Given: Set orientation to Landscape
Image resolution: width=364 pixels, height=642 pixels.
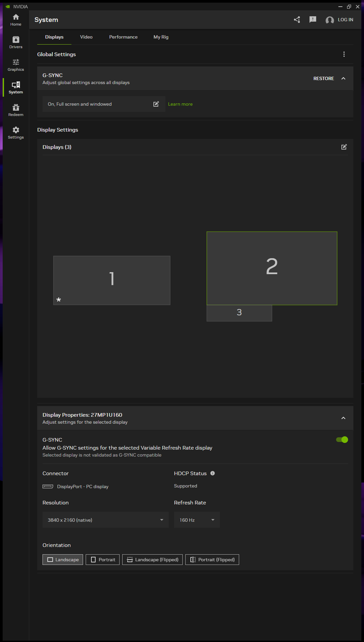Looking at the screenshot, I should click(x=63, y=560).
